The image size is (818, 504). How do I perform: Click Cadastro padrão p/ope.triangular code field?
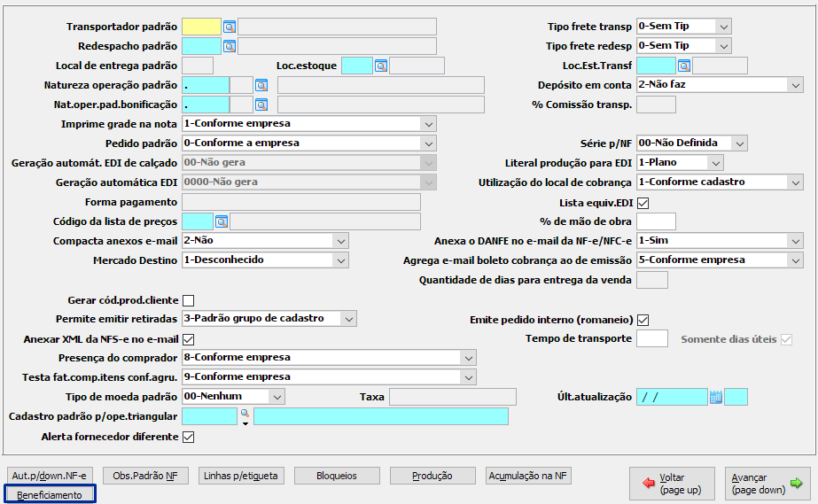pyautogui.click(x=209, y=416)
